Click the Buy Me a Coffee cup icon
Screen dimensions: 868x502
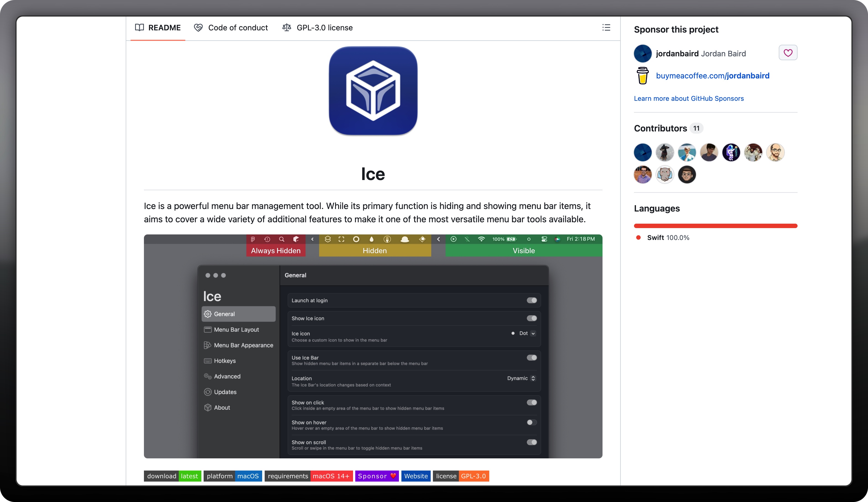click(x=642, y=76)
